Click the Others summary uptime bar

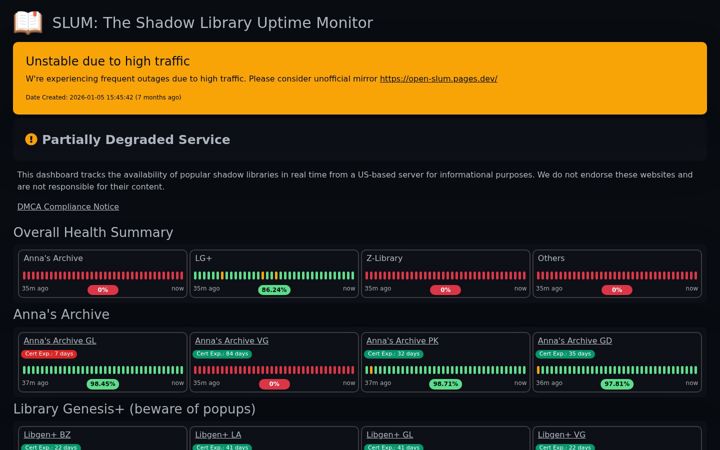pyautogui.click(x=617, y=276)
